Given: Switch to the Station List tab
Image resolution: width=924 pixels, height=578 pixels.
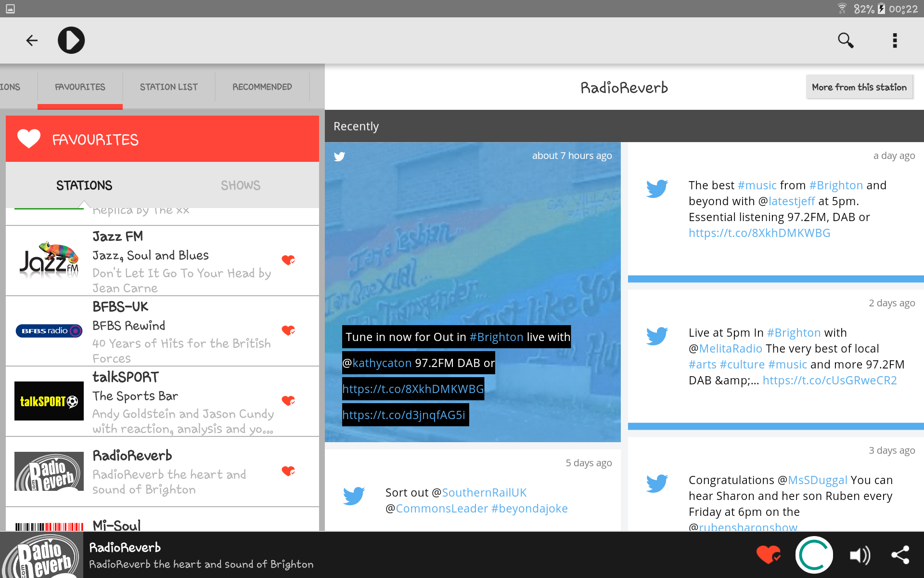Looking at the screenshot, I should (168, 87).
